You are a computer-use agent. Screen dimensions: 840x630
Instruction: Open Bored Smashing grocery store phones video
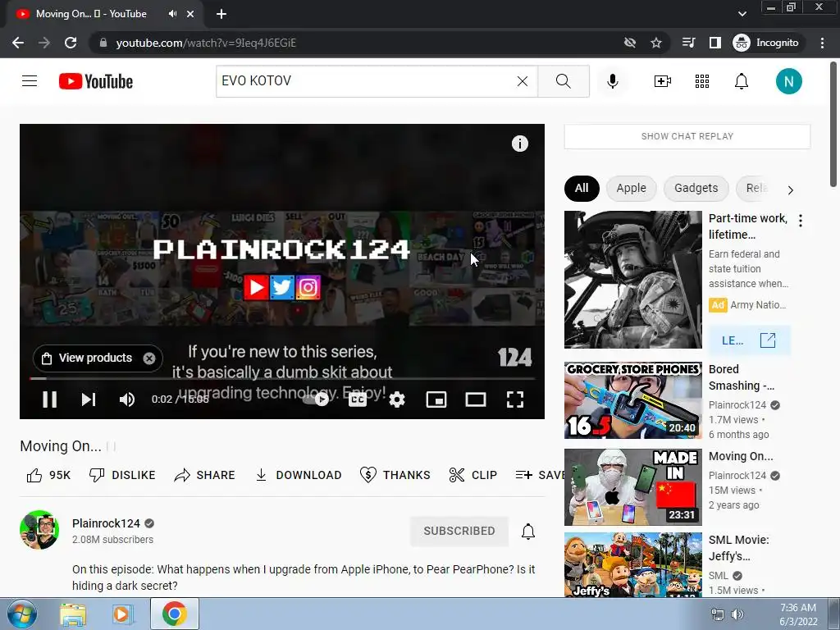point(632,400)
